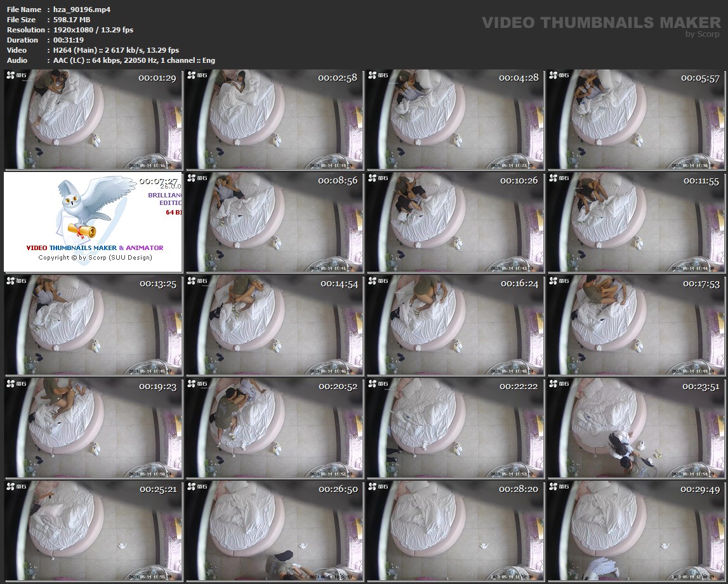This screenshot has height=584, width=728.
Task: Open the thumbnail stamped 00:11:55
Action: coord(637,222)
